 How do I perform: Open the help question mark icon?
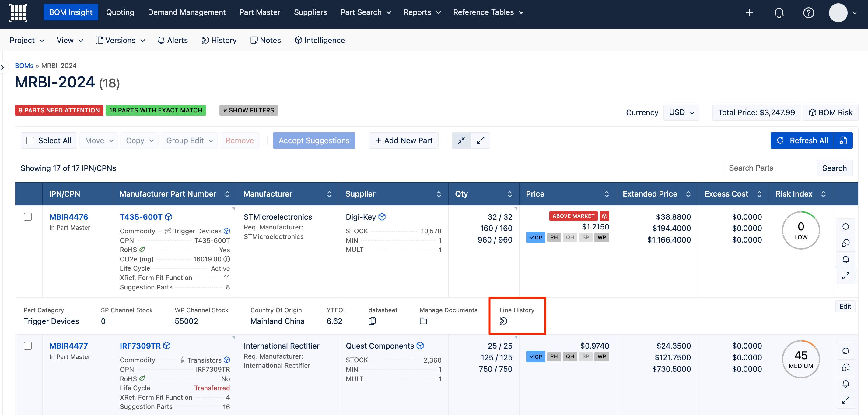pyautogui.click(x=808, y=13)
